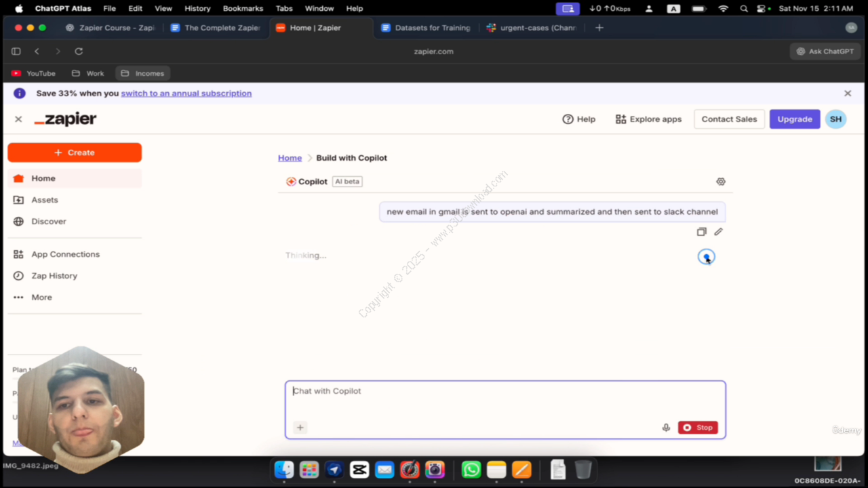Click the Copilot settings gear icon
868x488 pixels.
pos(720,182)
